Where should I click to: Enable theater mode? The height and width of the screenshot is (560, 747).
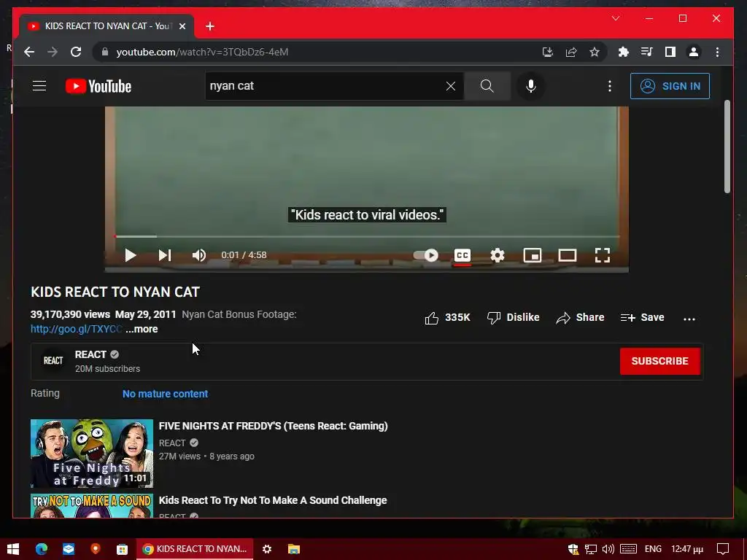568,255
